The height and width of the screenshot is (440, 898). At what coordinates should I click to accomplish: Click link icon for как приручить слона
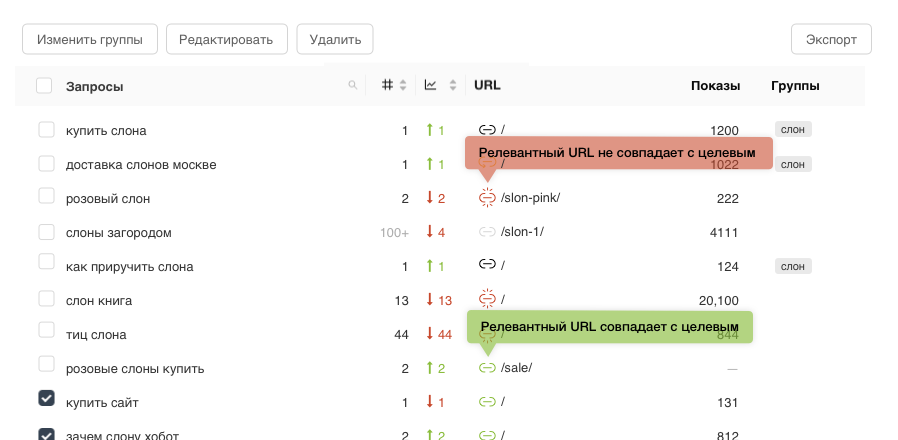487,264
